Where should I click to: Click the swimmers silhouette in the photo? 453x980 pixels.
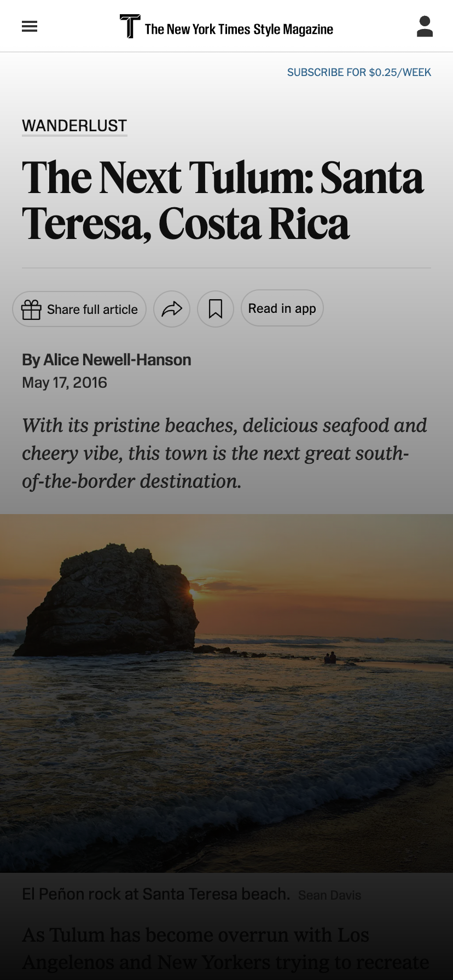pos(330,658)
